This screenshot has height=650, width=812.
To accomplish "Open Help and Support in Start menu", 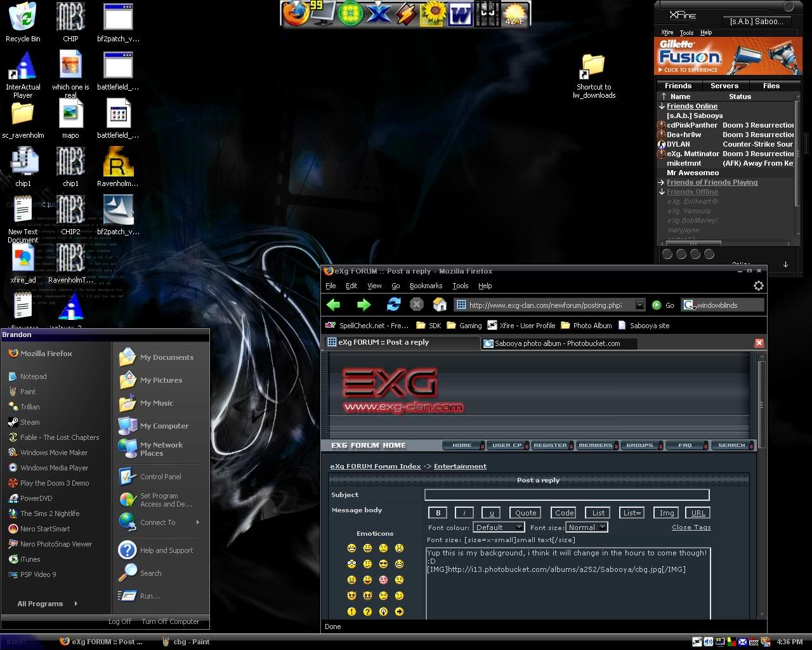I will point(156,550).
